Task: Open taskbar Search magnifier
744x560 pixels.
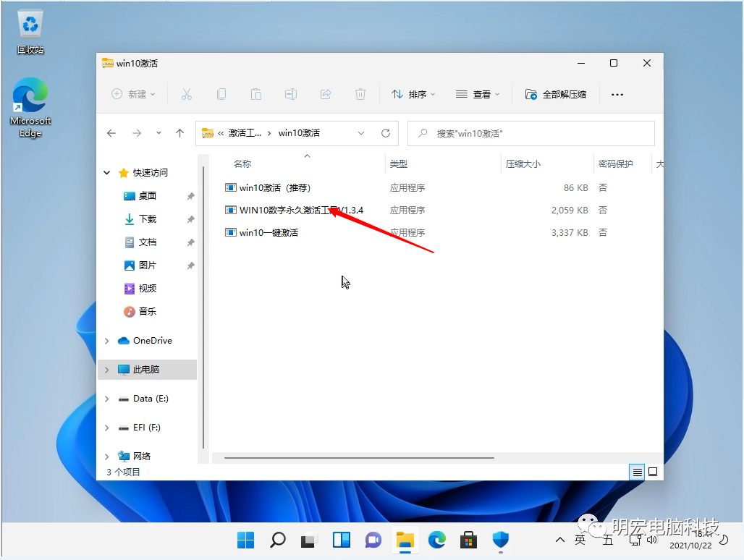Action: 278,540
